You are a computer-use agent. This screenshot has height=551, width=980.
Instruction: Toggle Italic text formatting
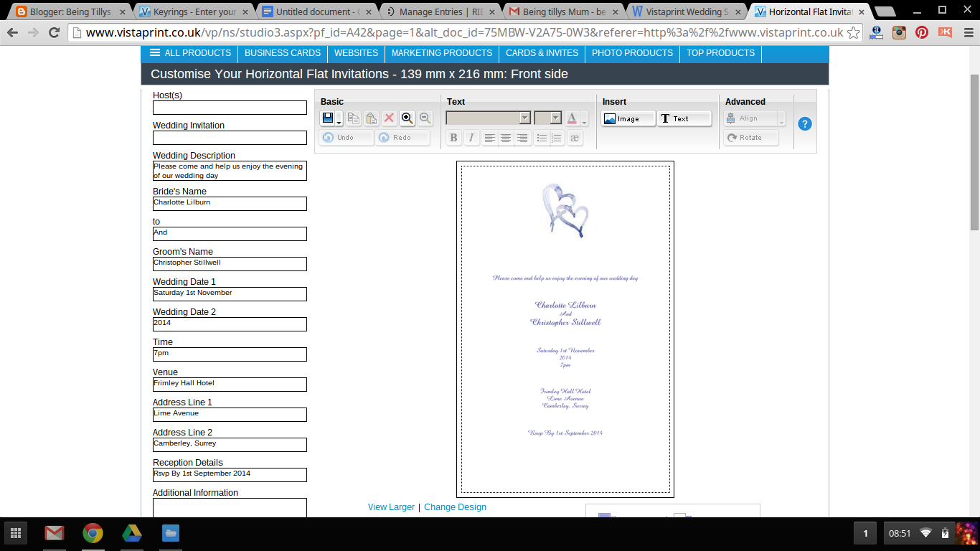coord(471,138)
